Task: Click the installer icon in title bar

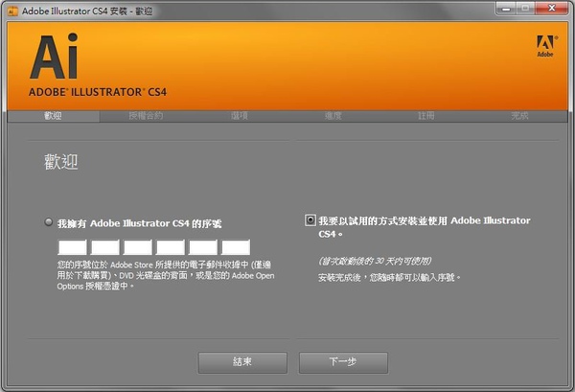Action: [x=12, y=12]
